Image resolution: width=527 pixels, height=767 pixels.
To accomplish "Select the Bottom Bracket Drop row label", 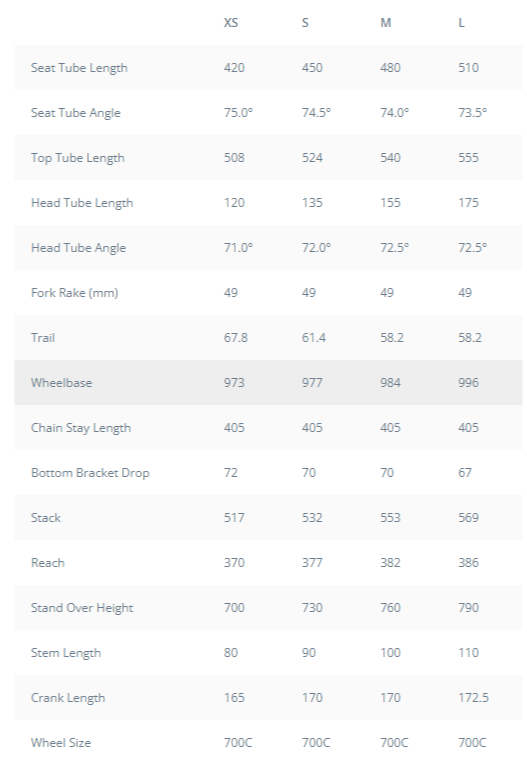I will tap(91, 473).
